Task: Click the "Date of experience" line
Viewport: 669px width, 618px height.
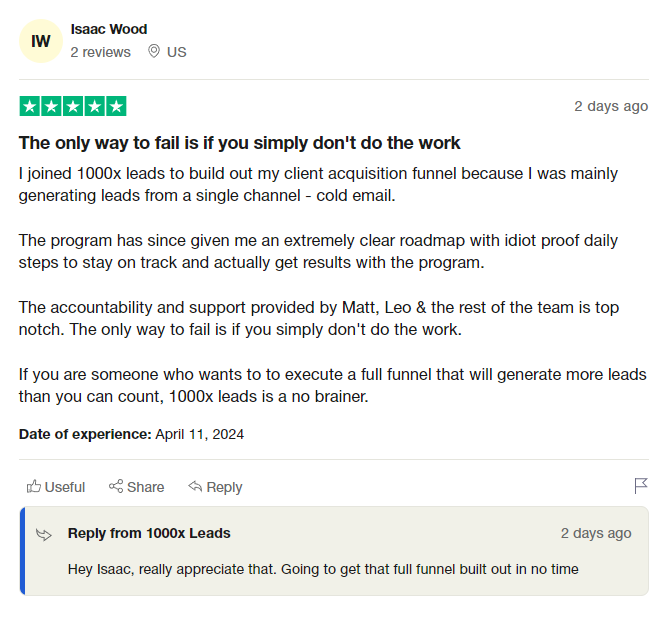Action: [131, 434]
